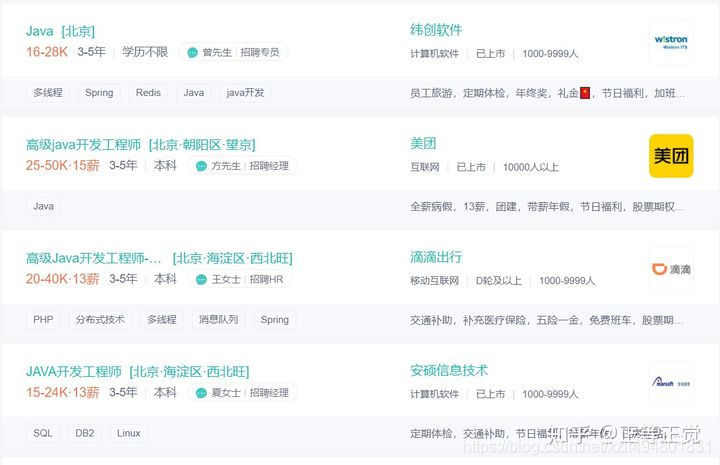Click the 分布式技术 tag
The image size is (720, 465).
pos(100,320)
